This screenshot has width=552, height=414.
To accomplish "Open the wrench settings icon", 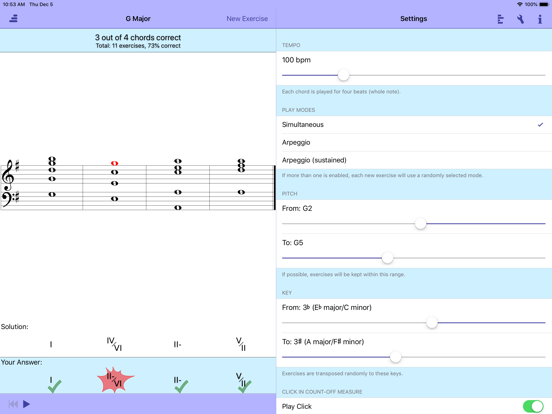I will (x=520, y=19).
